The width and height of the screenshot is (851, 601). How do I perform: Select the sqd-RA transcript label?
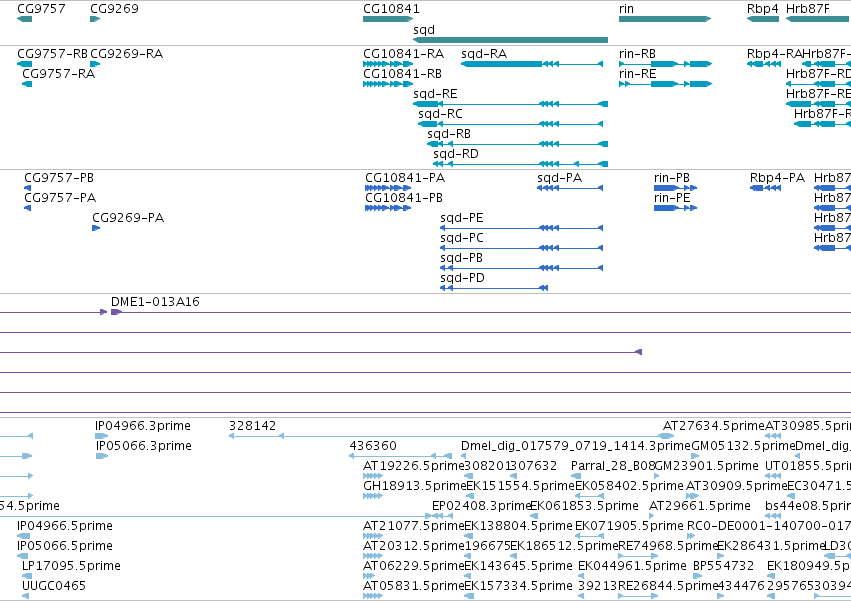pyautogui.click(x=484, y=54)
